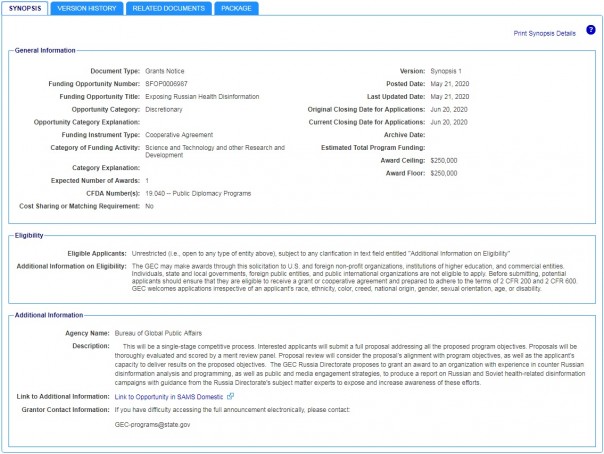Select the Package tab
The height and width of the screenshot is (454, 604).
pyautogui.click(x=235, y=8)
